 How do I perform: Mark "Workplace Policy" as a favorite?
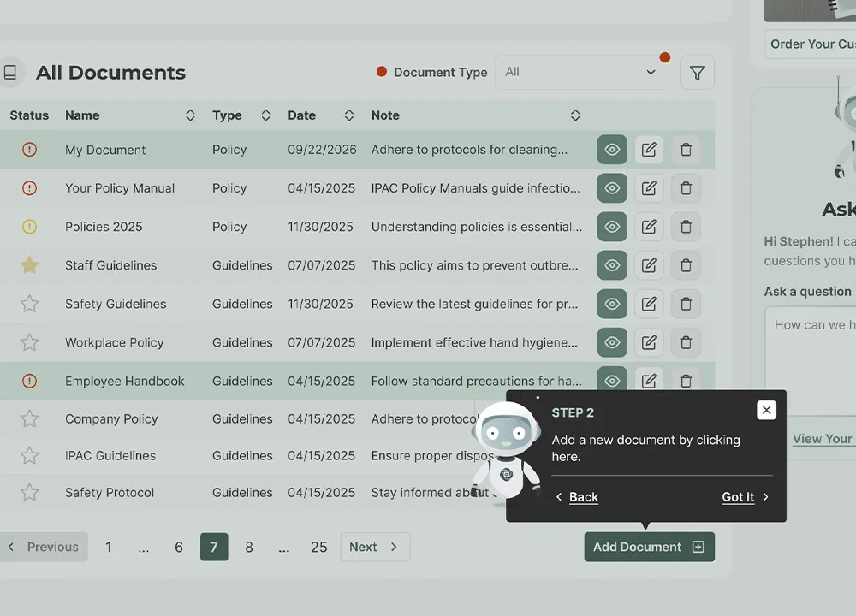pyautogui.click(x=29, y=342)
